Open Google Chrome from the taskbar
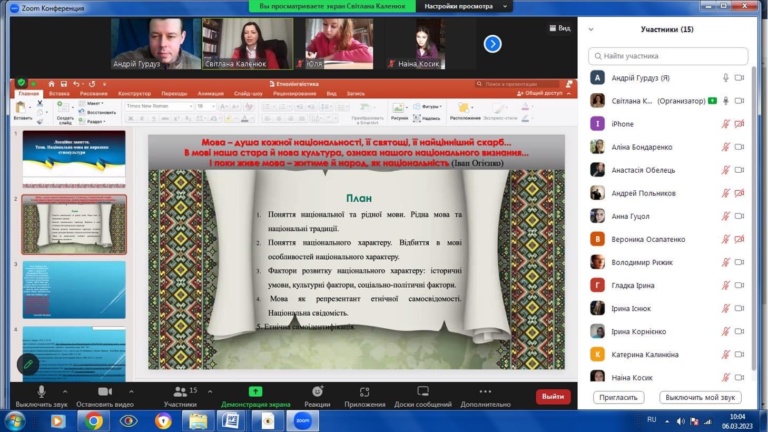 tap(93, 421)
